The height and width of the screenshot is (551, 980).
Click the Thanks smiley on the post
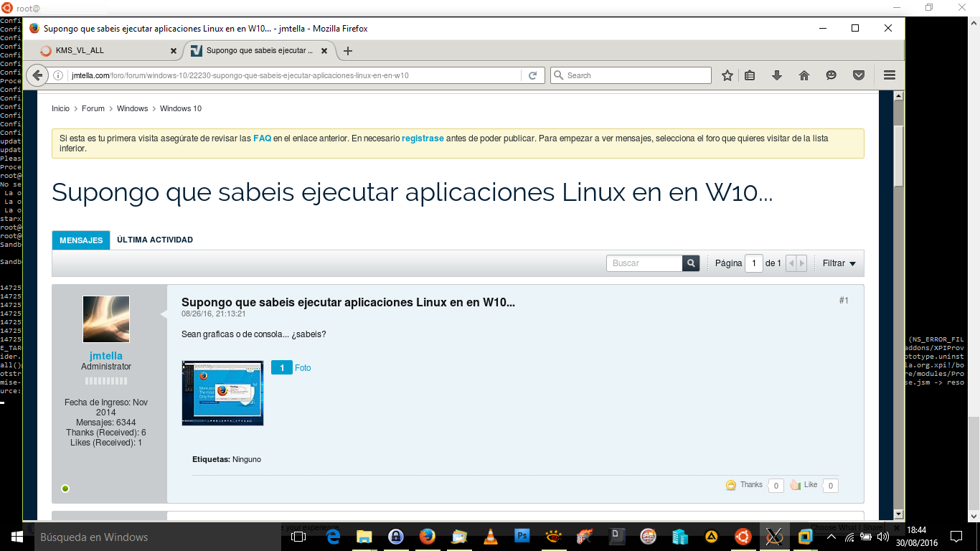tap(731, 485)
